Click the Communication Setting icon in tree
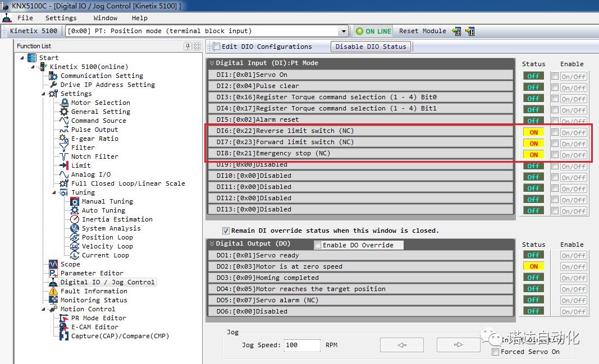 tap(53, 76)
